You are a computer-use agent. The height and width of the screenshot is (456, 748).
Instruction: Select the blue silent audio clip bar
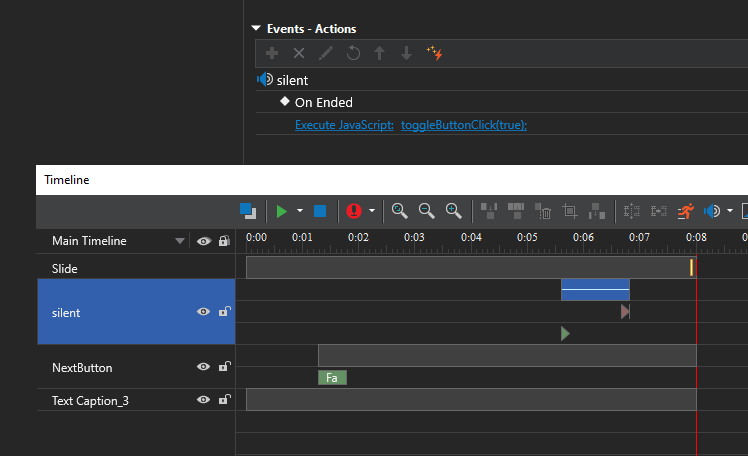click(595, 290)
